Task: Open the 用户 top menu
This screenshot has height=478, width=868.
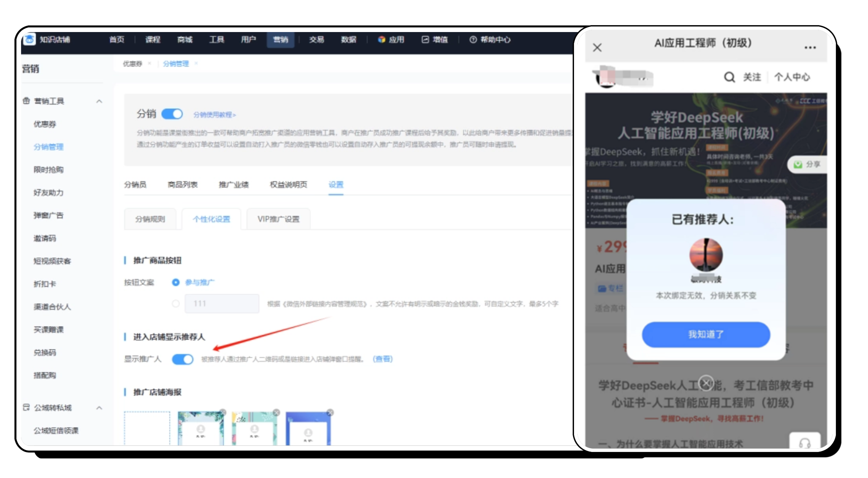Action: click(248, 40)
